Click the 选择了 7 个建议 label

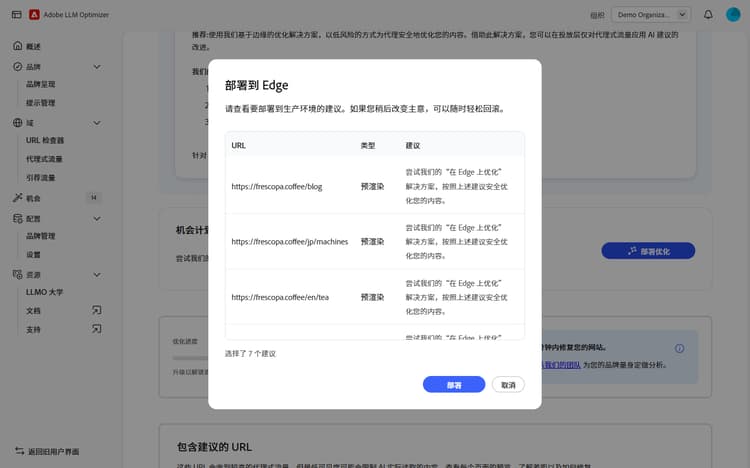(x=250, y=354)
